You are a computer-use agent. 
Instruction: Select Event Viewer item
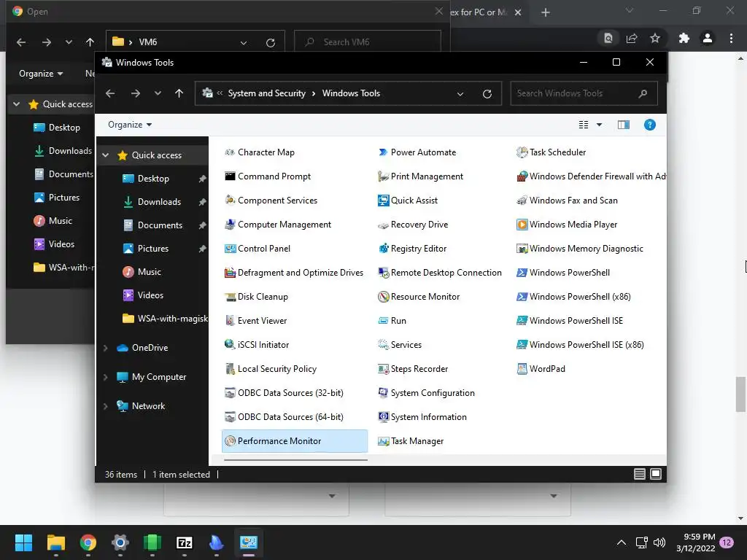pyautogui.click(x=256, y=321)
